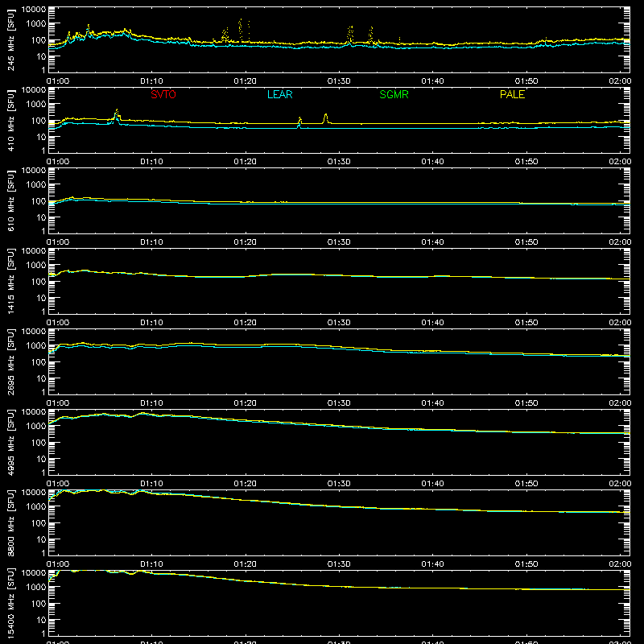The height and width of the screenshot is (644, 644).
Task: Click yellow spike near 01:28 in 410 MHz panel
Action: click(326, 118)
